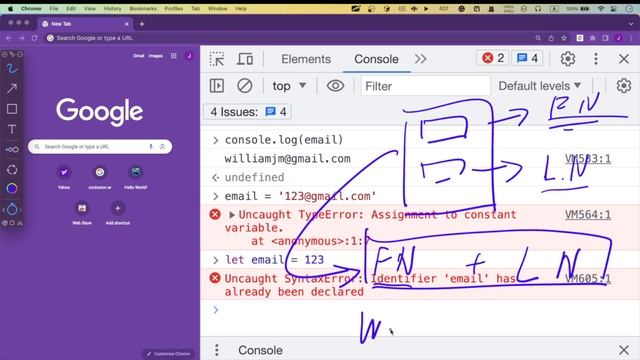This screenshot has width=640, height=360.
Task: Reload the page
Action: (x=34, y=38)
